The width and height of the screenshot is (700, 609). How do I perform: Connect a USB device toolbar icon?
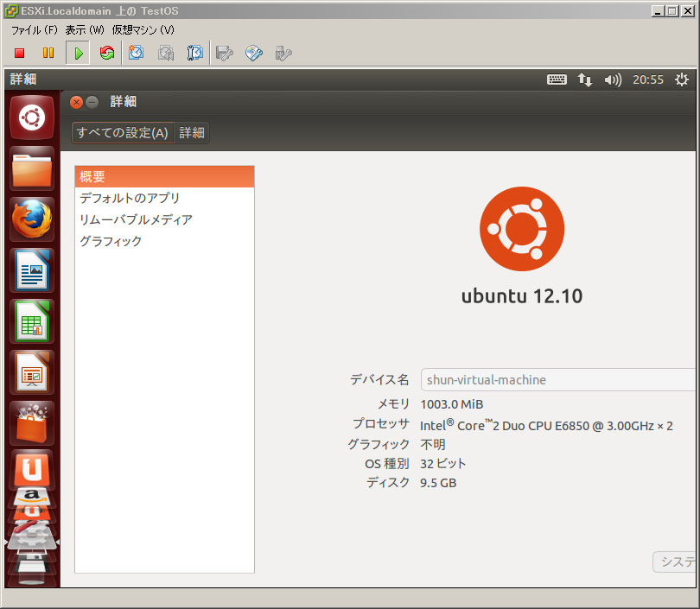pyautogui.click(x=283, y=53)
